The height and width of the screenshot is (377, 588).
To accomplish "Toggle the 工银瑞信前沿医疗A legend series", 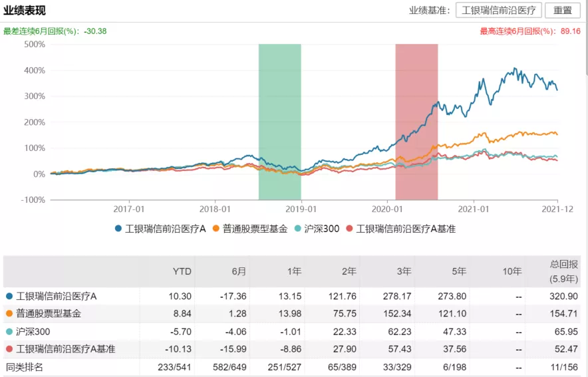I will (160, 229).
